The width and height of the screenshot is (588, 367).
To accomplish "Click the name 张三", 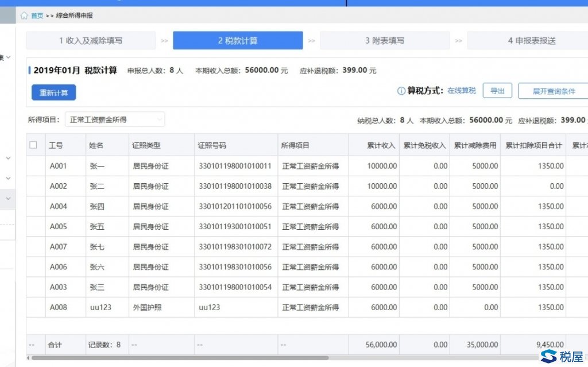I will (x=97, y=287).
